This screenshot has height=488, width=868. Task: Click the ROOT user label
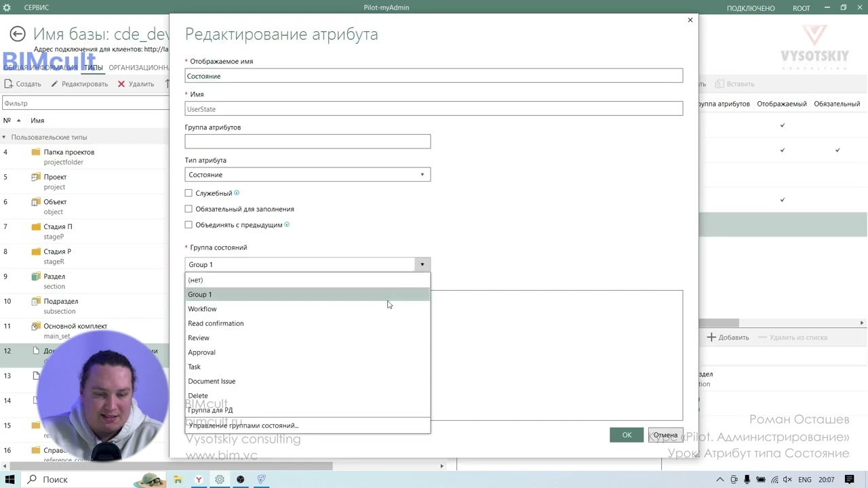coord(801,8)
